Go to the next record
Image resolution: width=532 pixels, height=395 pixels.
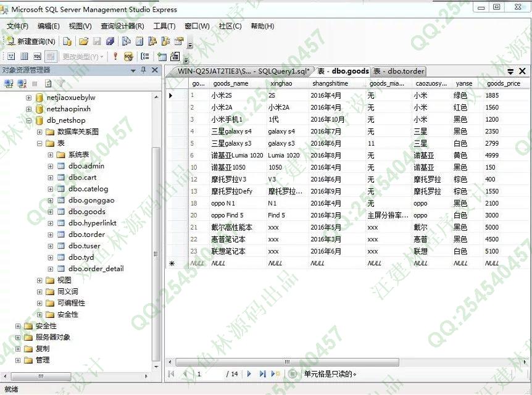(x=249, y=374)
